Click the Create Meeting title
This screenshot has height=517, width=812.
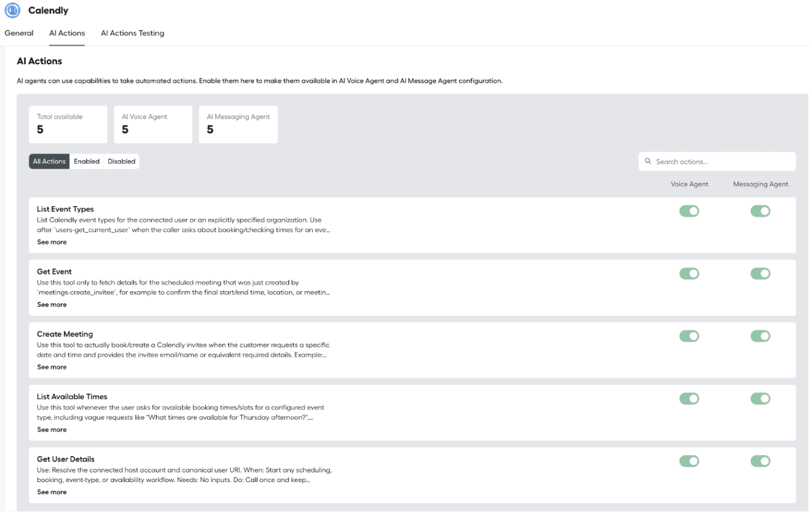[65, 335]
